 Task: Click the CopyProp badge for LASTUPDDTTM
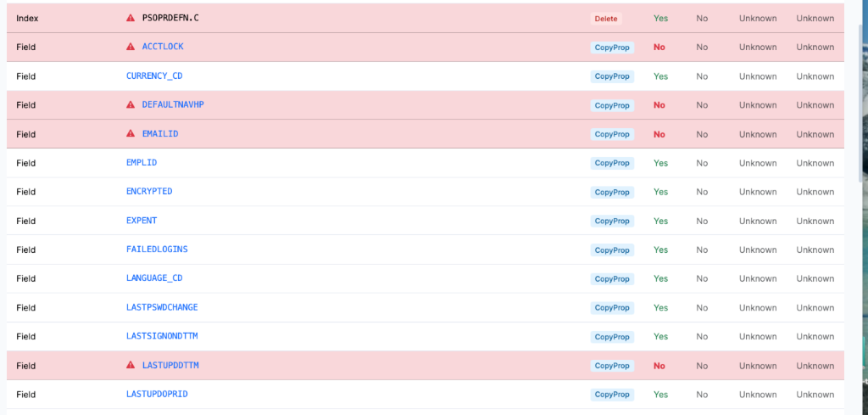click(x=612, y=367)
